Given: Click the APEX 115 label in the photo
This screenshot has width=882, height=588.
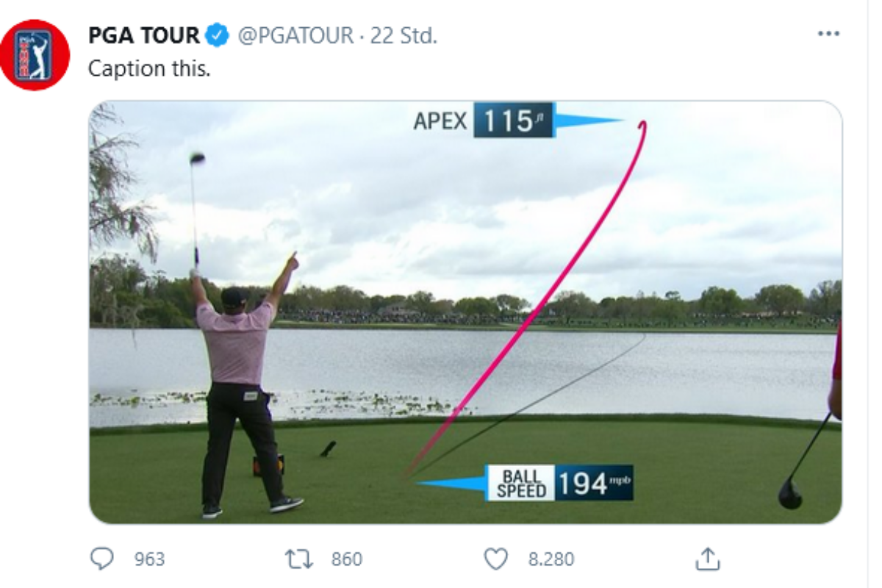Looking at the screenshot, I should [x=483, y=121].
